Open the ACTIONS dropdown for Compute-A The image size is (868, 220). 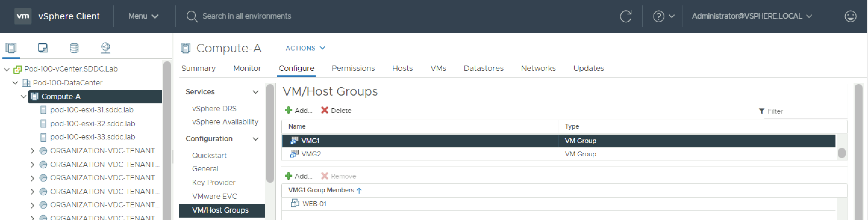point(305,48)
